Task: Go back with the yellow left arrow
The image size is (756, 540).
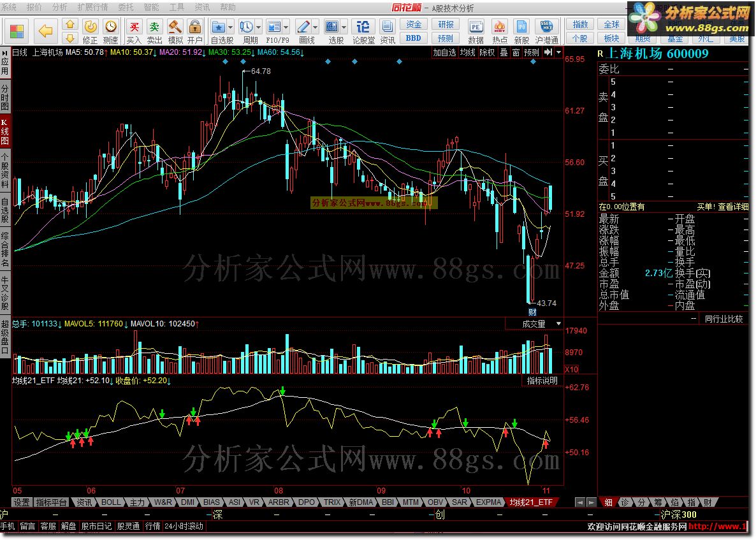Action: click(x=45, y=31)
